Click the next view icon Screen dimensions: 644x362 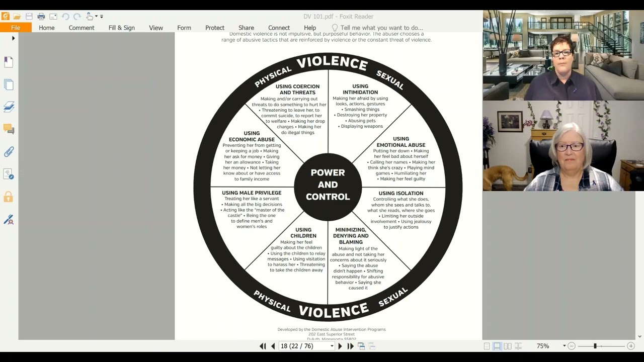tap(372, 346)
